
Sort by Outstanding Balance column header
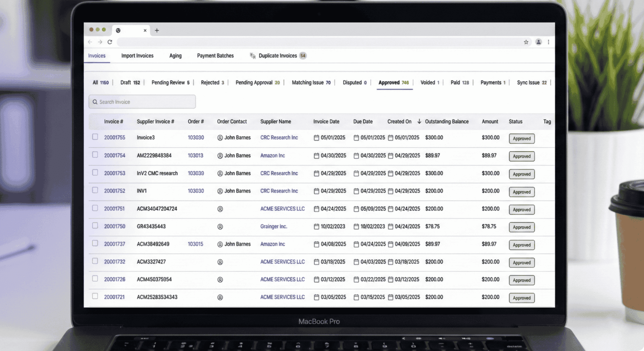(x=447, y=121)
